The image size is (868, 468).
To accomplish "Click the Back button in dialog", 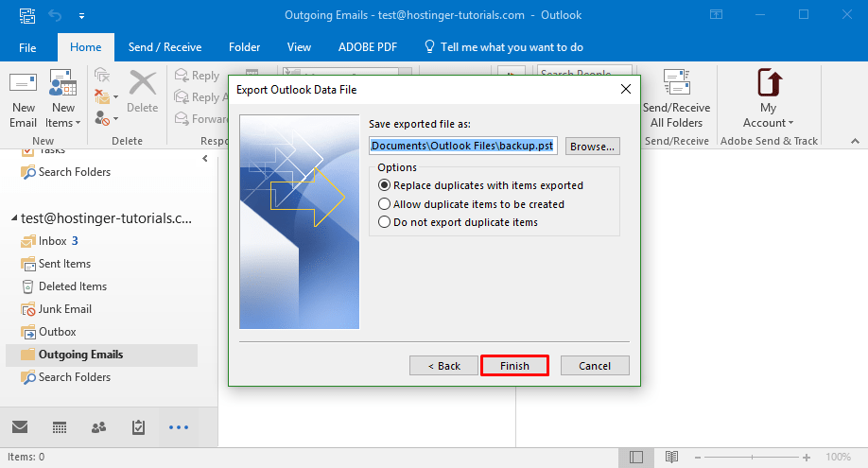I will coord(443,366).
